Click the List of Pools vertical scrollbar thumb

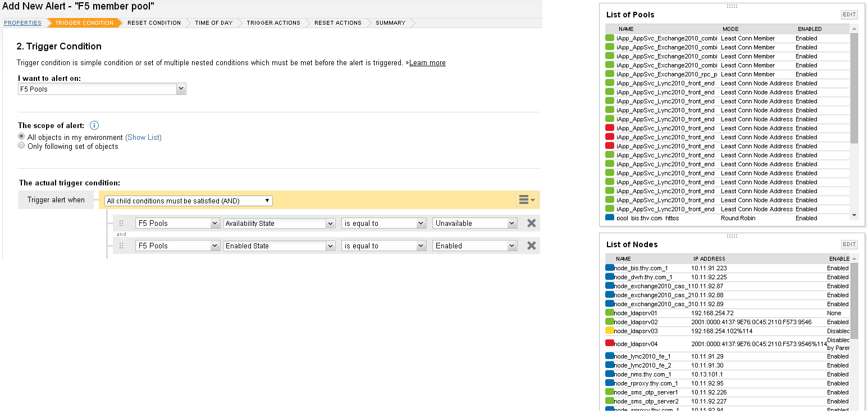[x=854, y=88]
